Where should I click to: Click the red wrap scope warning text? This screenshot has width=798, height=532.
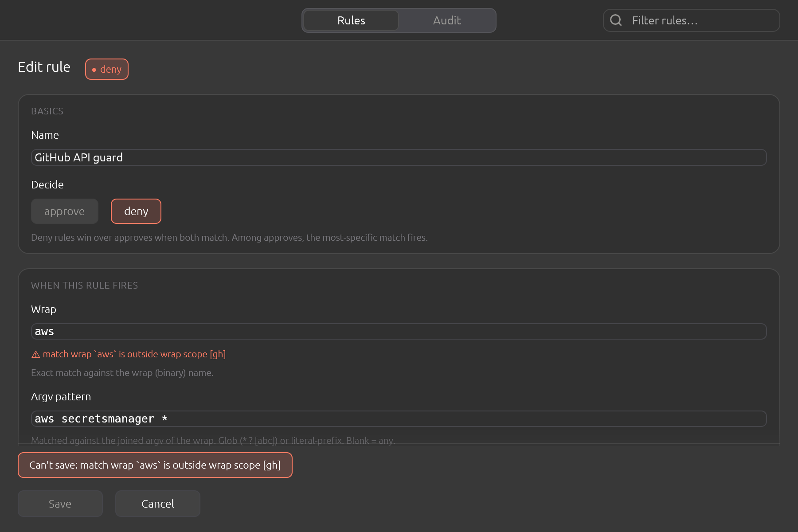134,354
